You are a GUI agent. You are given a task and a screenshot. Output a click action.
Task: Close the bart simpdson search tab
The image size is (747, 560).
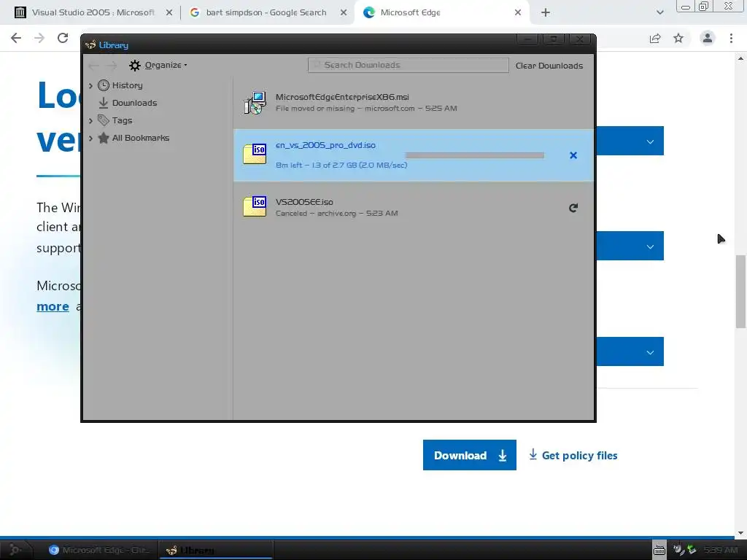[344, 13]
